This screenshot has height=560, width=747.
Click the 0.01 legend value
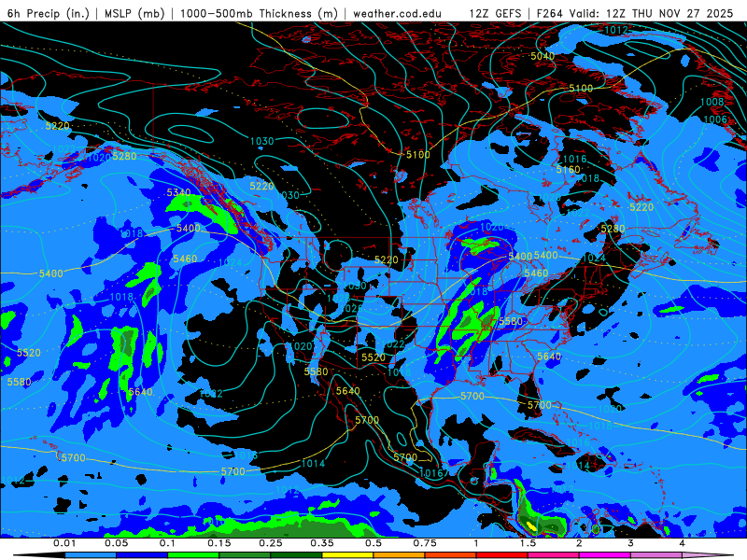(64, 543)
